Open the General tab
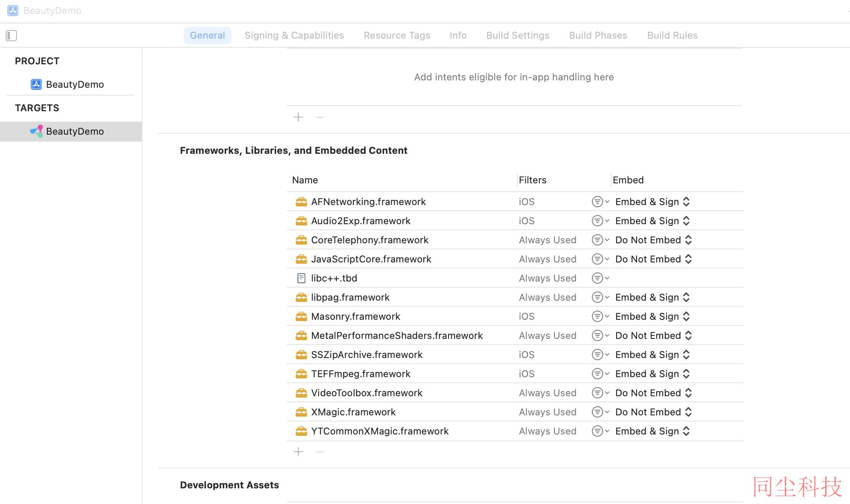The image size is (850, 504). (207, 35)
